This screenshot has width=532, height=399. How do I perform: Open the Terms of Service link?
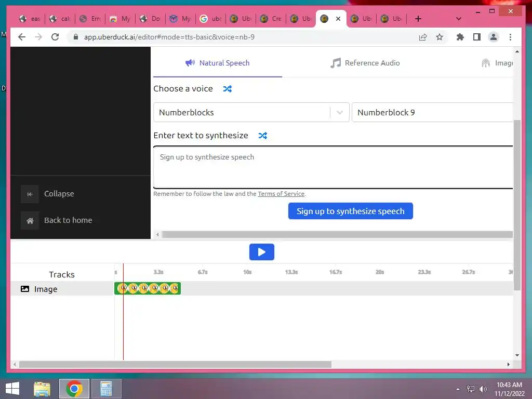[x=281, y=194]
